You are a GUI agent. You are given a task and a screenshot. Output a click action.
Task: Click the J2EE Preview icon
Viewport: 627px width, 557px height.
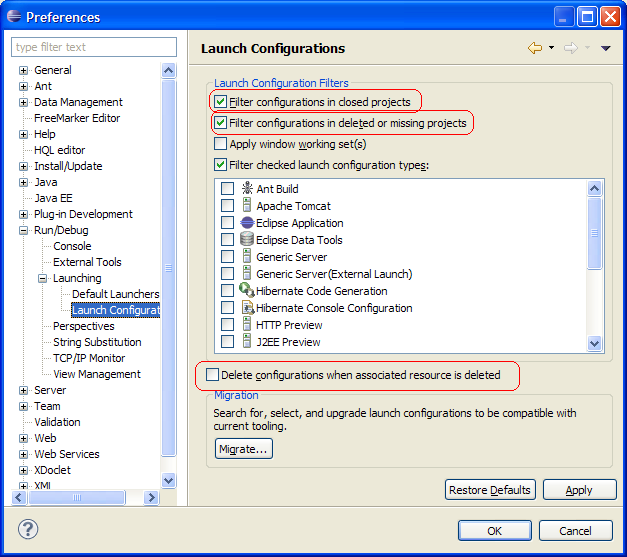tap(247, 341)
